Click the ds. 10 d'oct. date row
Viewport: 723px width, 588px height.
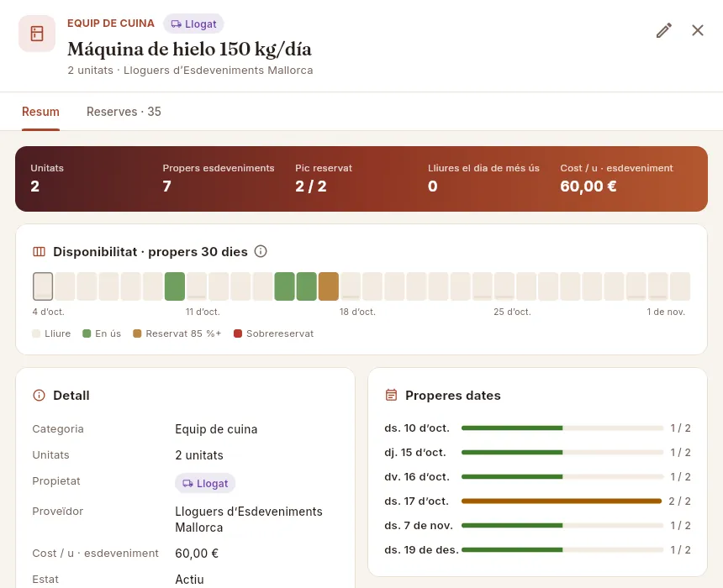538,428
